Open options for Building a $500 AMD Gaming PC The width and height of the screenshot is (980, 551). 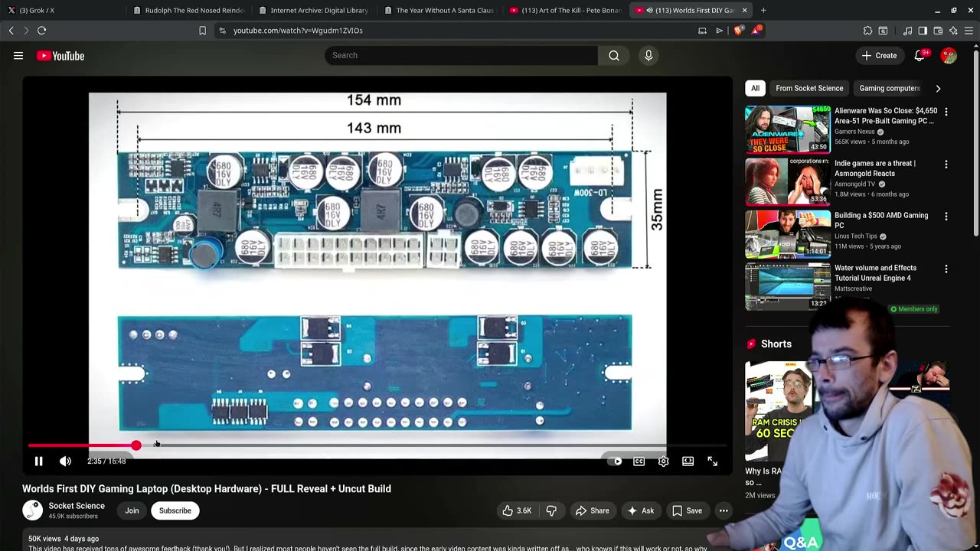click(x=946, y=217)
